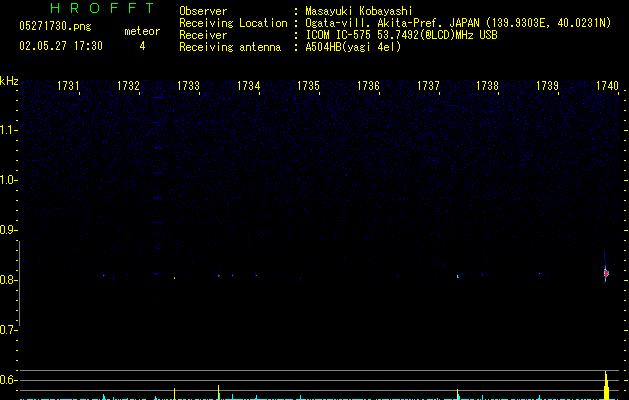Click the 1732 time marker
Screen dimensions: 629x400
[128, 85]
